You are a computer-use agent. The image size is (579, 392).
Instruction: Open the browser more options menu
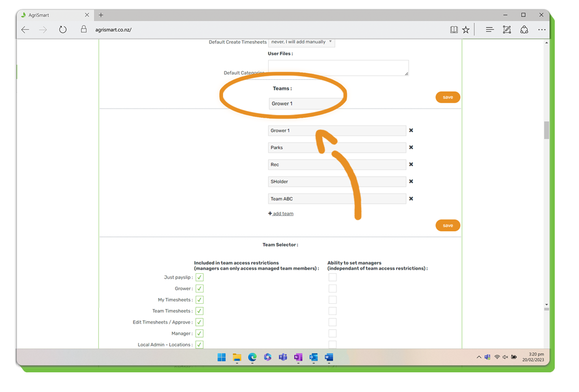(542, 30)
